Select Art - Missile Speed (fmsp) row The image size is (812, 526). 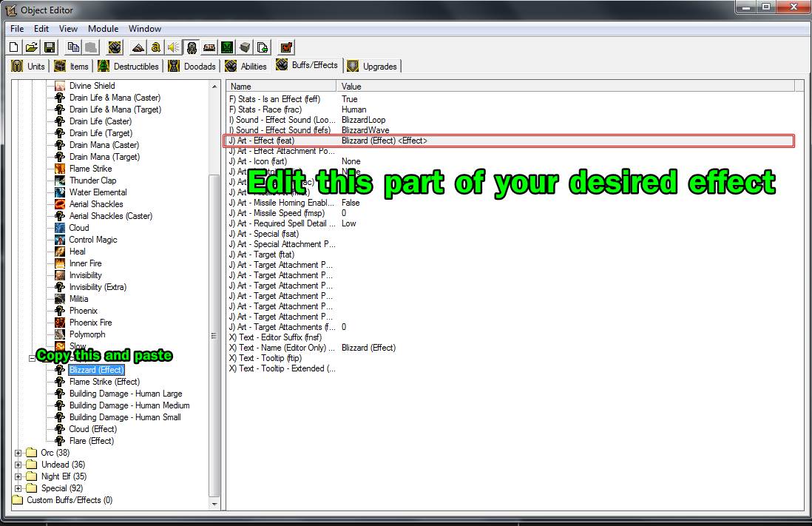(510, 213)
